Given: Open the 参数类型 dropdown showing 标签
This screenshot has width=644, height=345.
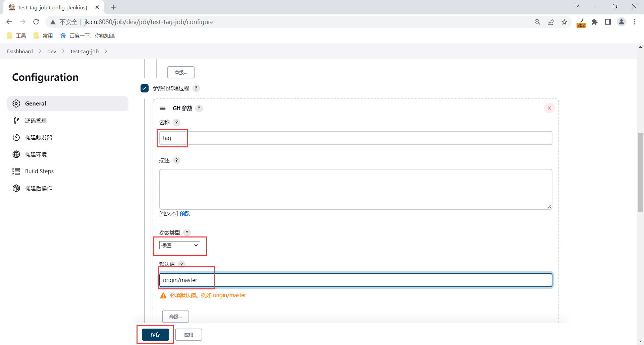Looking at the screenshot, I should tap(179, 245).
